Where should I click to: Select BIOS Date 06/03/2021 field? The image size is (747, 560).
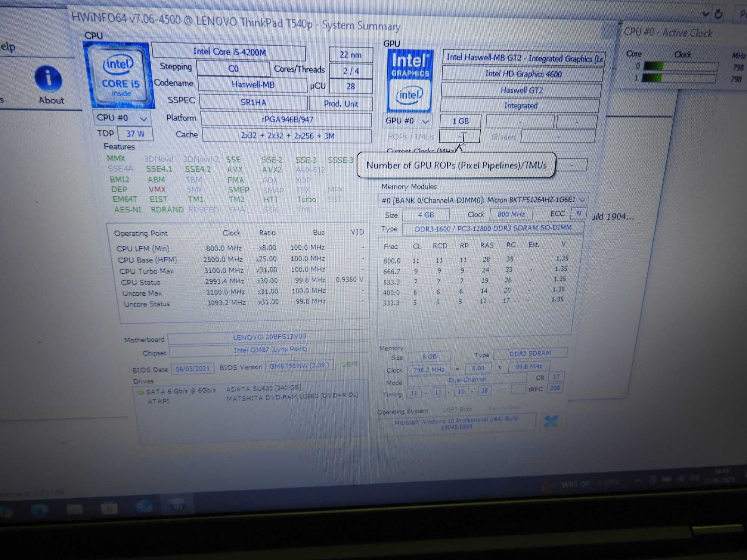192,369
